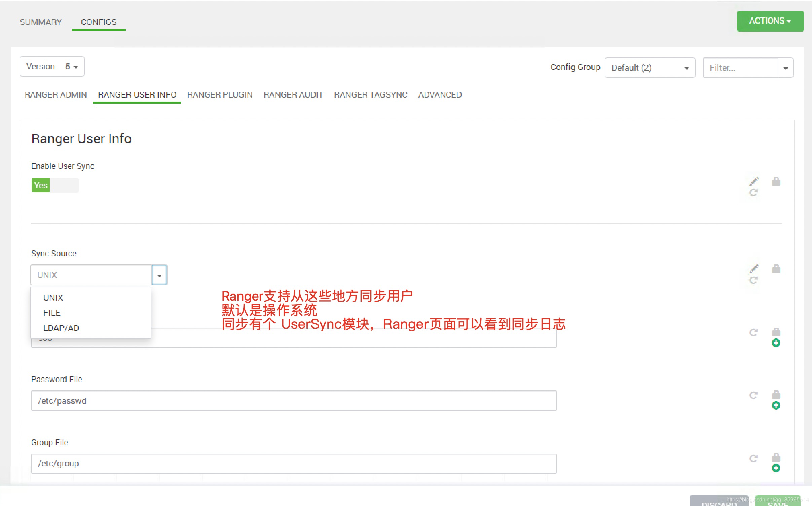
Task: Expand the Filter dropdown options
Action: 786,68
